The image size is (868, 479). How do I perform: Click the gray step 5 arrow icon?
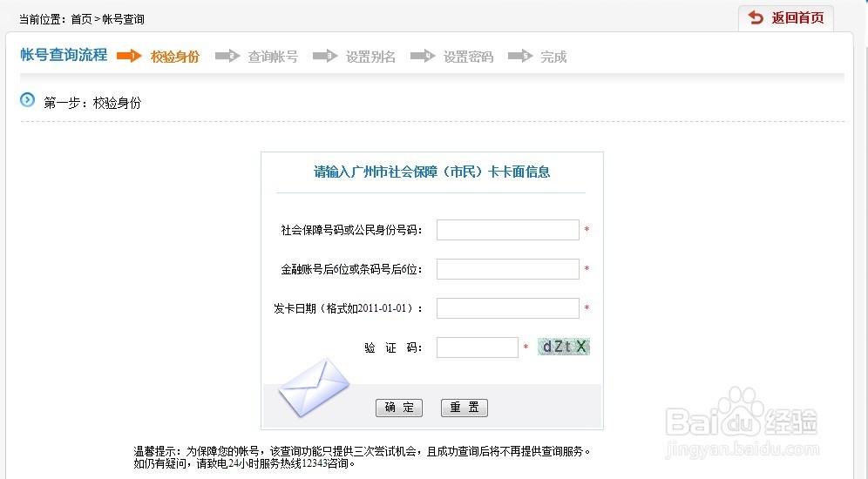[520, 56]
